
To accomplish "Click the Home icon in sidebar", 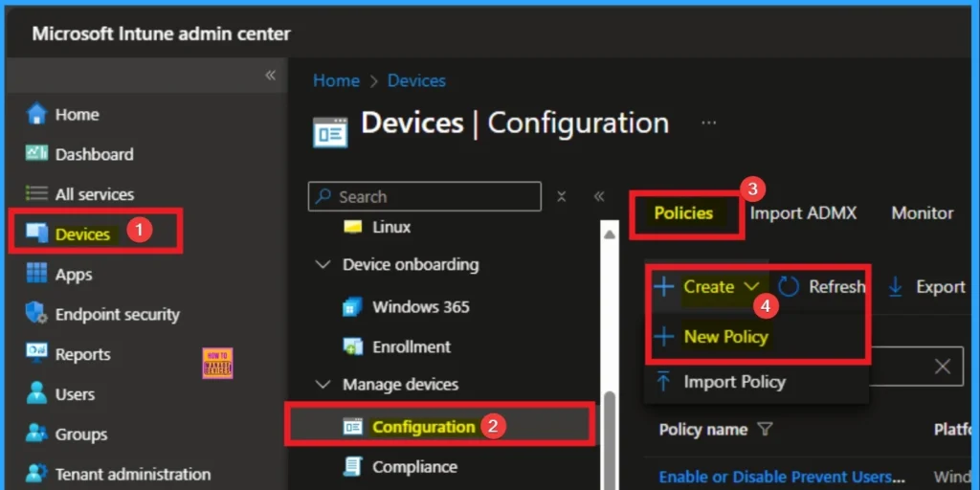I will point(36,115).
